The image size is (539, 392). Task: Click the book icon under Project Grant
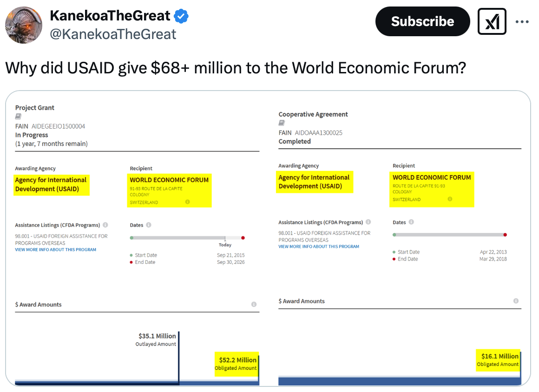(x=18, y=117)
